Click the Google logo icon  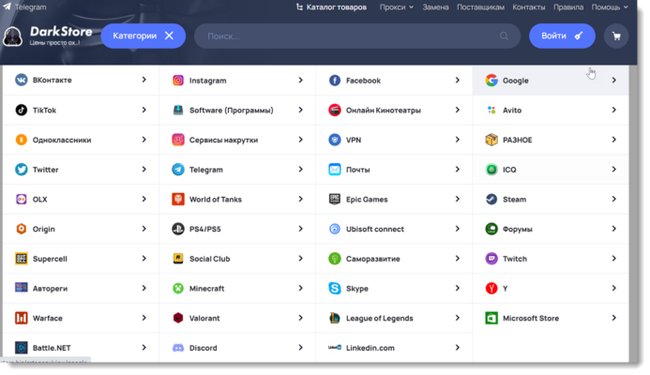click(x=491, y=80)
